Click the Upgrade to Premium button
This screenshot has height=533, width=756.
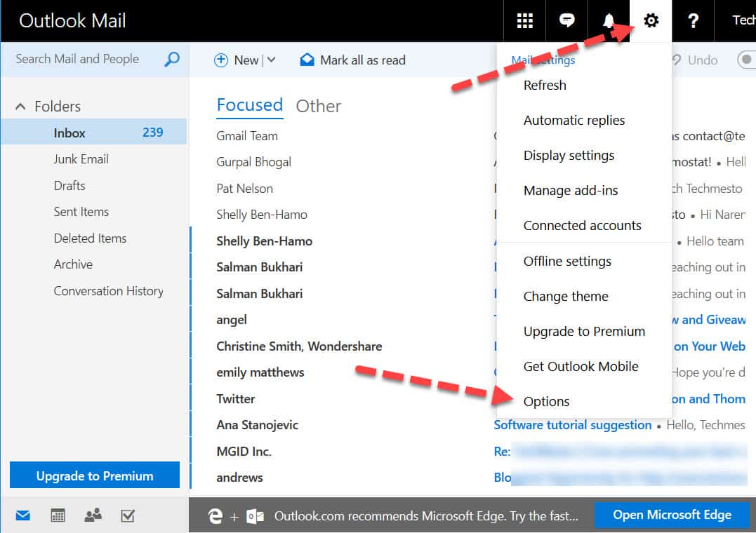95,475
